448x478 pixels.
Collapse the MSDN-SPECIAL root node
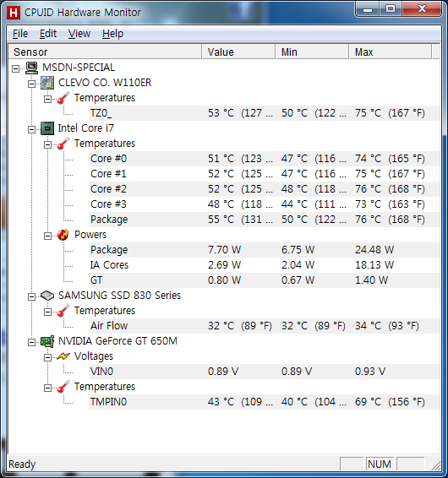pyautogui.click(x=15, y=68)
